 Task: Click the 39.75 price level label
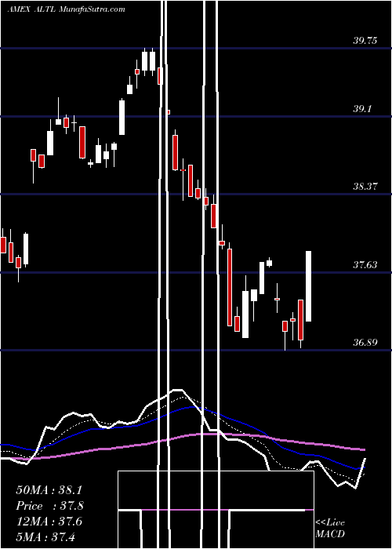[365, 41]
